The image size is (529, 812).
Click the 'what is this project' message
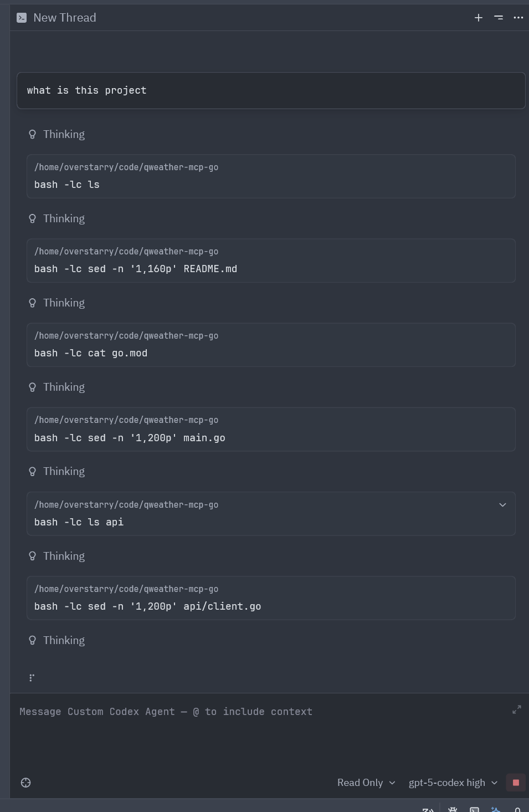[x=271, y=90]
